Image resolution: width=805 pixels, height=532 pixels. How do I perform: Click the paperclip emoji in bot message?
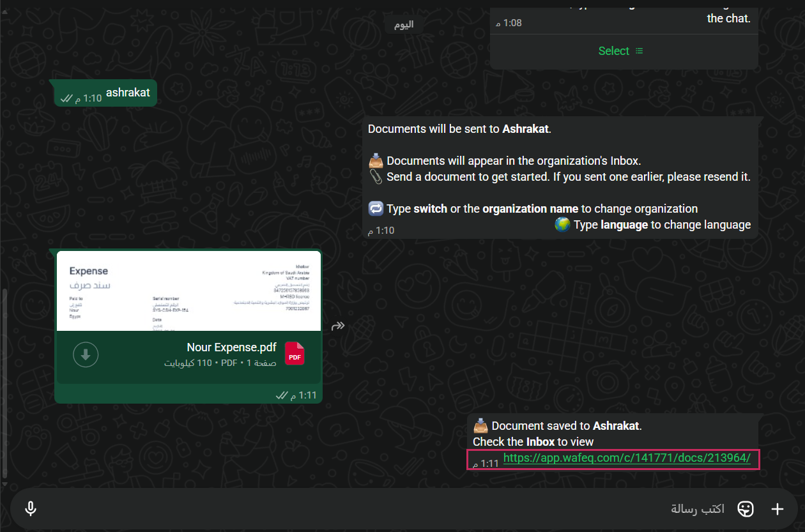pyautogui.click(x=376, y=177)
